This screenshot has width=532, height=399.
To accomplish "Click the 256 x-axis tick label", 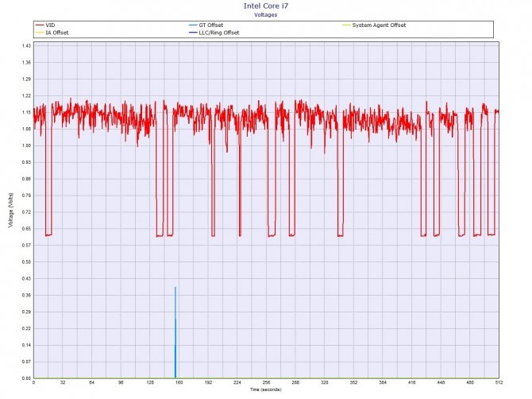I will pyautogui.click(x=266, y=382).
